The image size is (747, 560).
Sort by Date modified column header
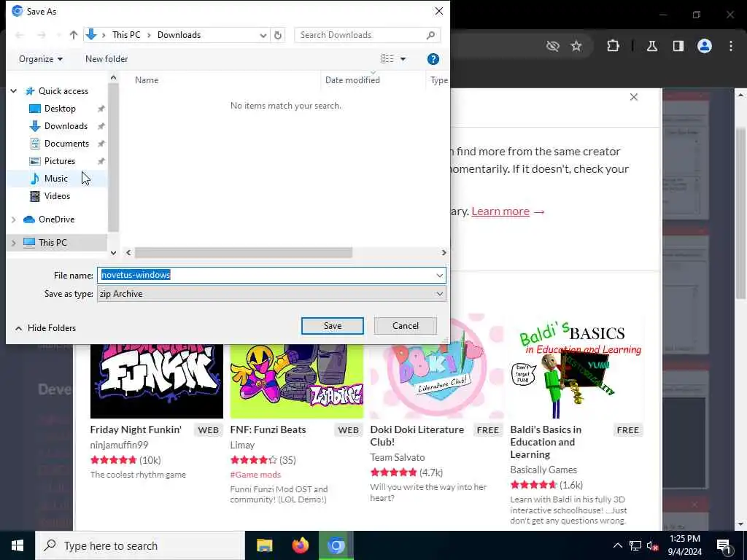click(x=352, y=80)
